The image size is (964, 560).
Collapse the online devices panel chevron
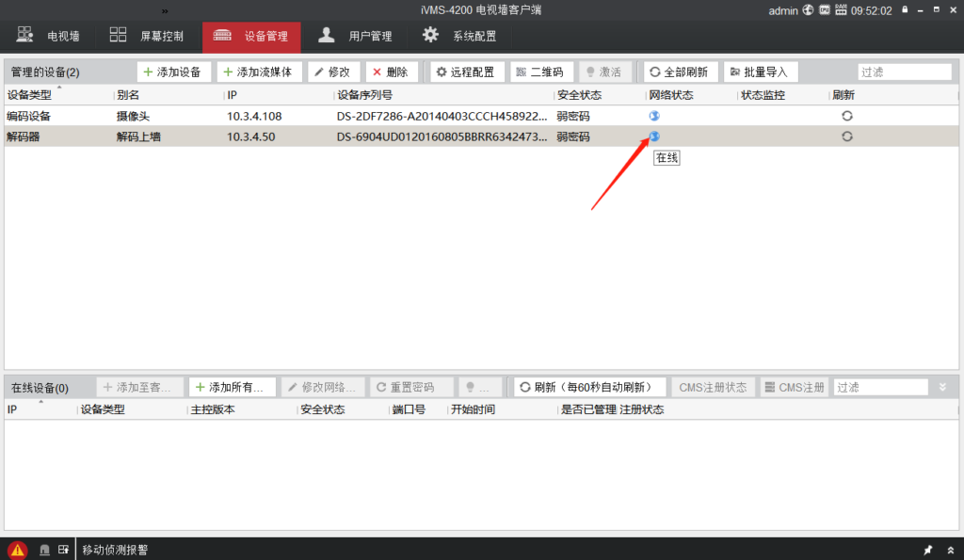943,388
